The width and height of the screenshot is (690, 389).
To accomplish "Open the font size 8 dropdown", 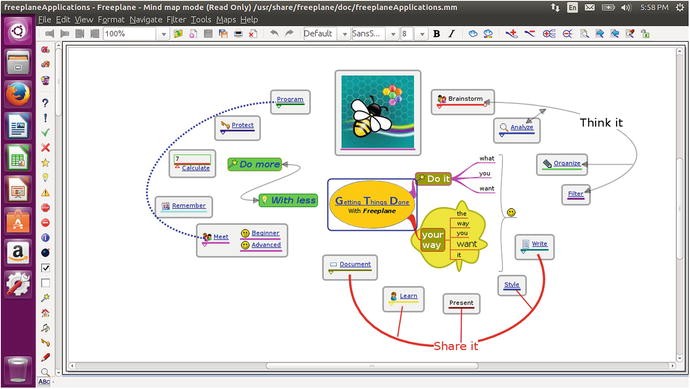I will coord(422,34).
